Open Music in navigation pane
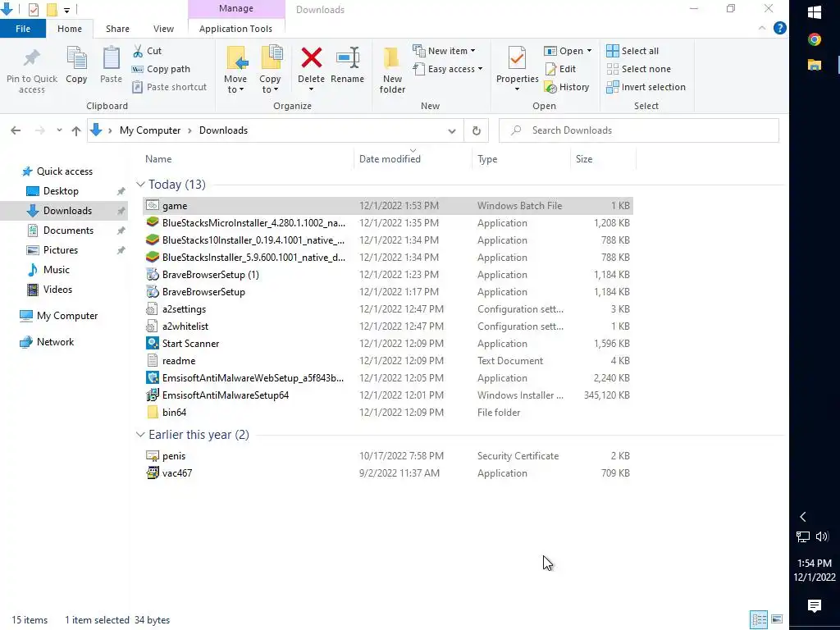This screenshot has width=840, height=630. tap(57, 269)
